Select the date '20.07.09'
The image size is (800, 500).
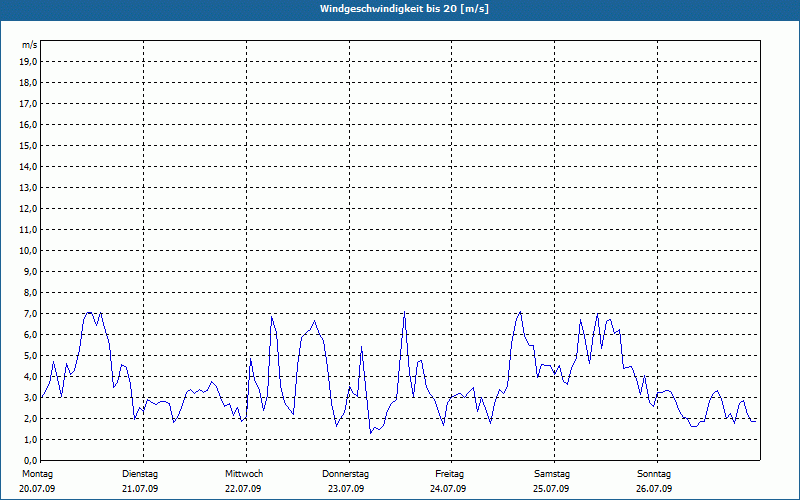[37, 489]
